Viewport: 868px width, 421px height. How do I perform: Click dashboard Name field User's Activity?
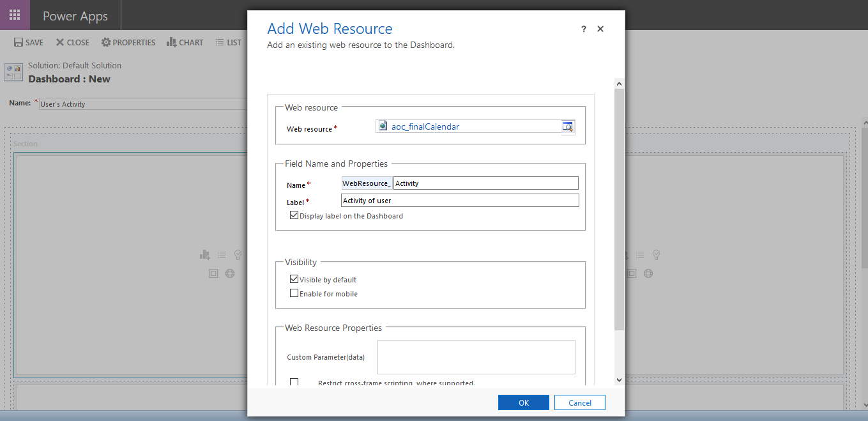(144, 103)
